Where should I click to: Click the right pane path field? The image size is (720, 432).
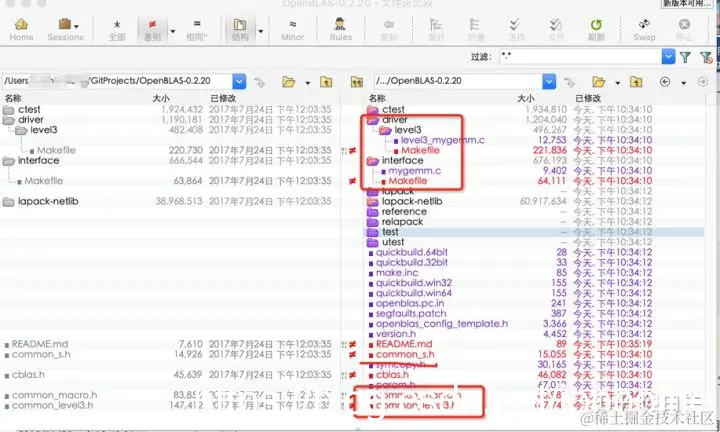click(458, 81)
